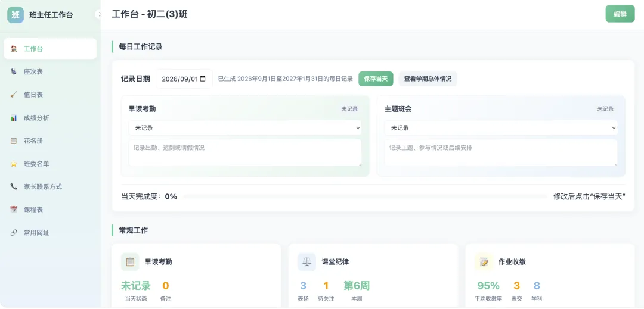The height and width of the screenshot is (309, 644).
Task: Click the 未记录 badge on 主题班会 panel
Action: click(605, 109)
